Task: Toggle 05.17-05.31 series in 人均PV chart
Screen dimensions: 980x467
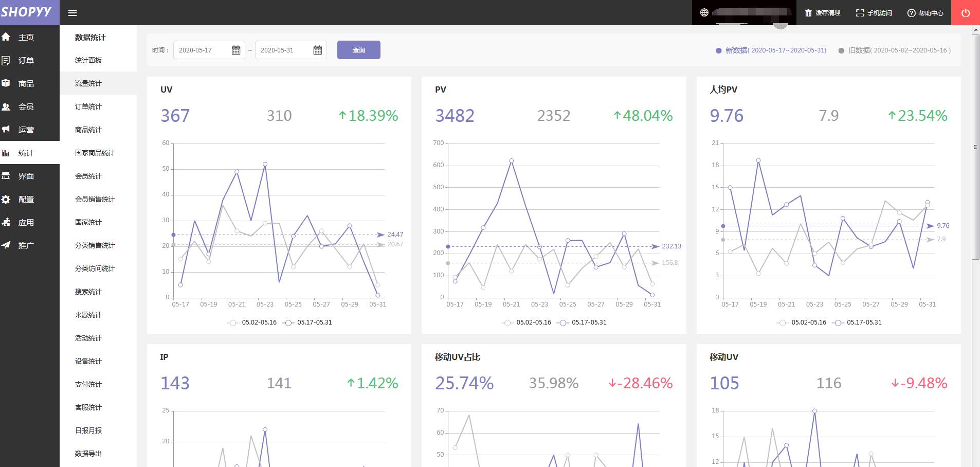Action: point(857,322)
